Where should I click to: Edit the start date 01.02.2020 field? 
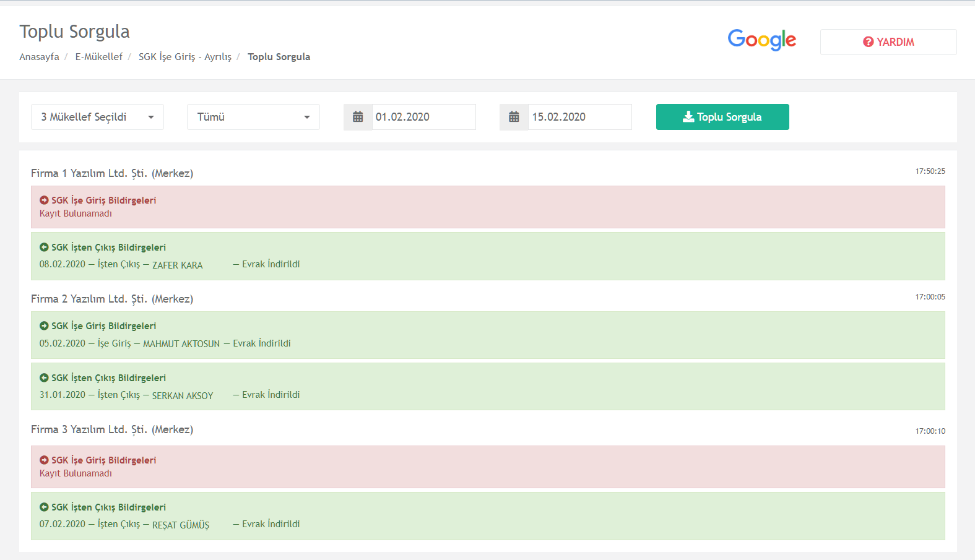click(424, 117)
